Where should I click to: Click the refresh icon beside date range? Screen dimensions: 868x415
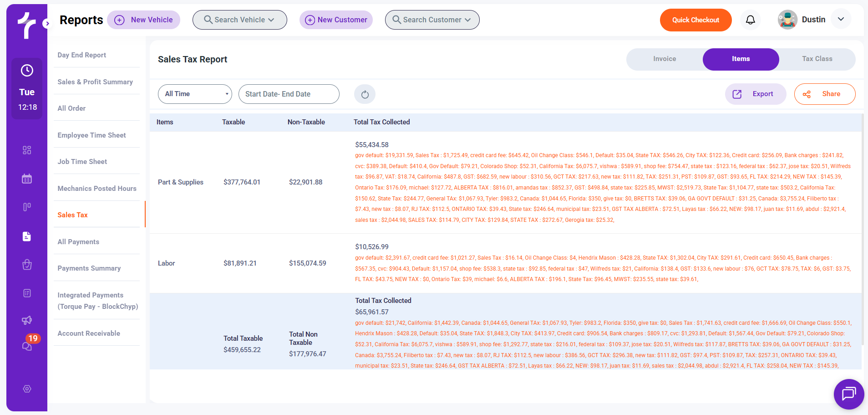click(365, 94)
